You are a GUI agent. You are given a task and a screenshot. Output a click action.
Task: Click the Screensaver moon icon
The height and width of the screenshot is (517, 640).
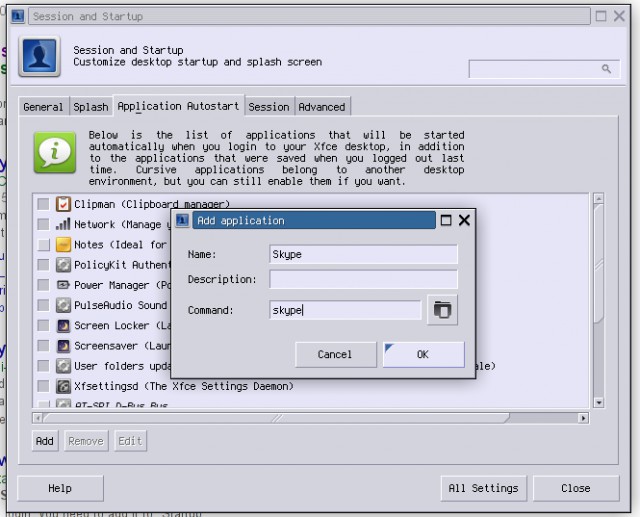coord(63,346)
